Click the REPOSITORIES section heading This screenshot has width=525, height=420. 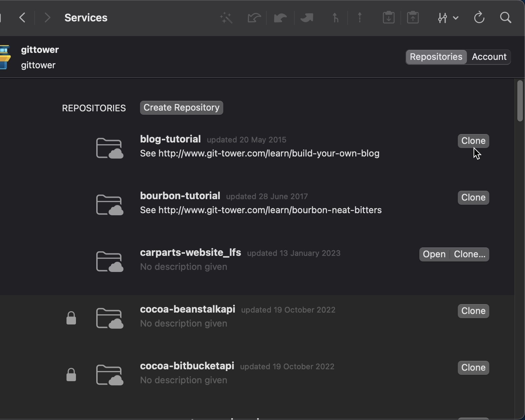click(x=94, y=108)
